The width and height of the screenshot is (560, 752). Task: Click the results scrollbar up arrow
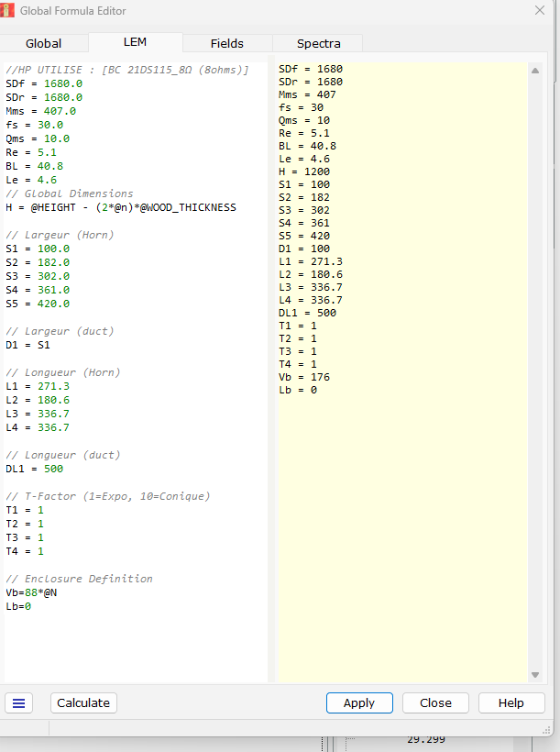click(535, 71)
